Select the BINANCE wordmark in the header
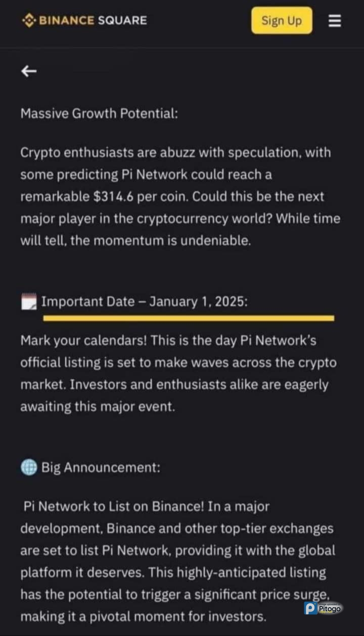Viewport: 364px width, 636px height. (66, 21)
